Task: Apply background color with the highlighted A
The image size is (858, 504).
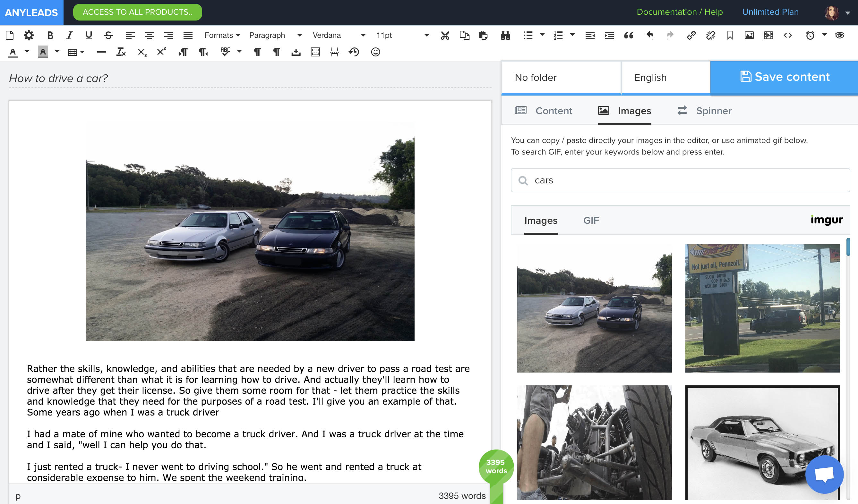Action: coord(43,52)
